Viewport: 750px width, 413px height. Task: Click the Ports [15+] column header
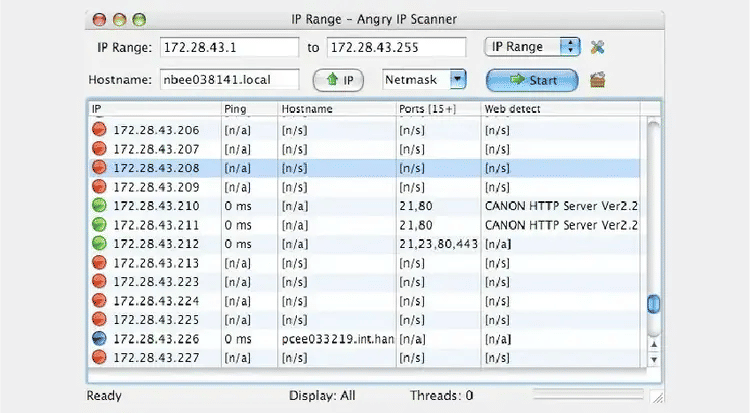point(438,108)
